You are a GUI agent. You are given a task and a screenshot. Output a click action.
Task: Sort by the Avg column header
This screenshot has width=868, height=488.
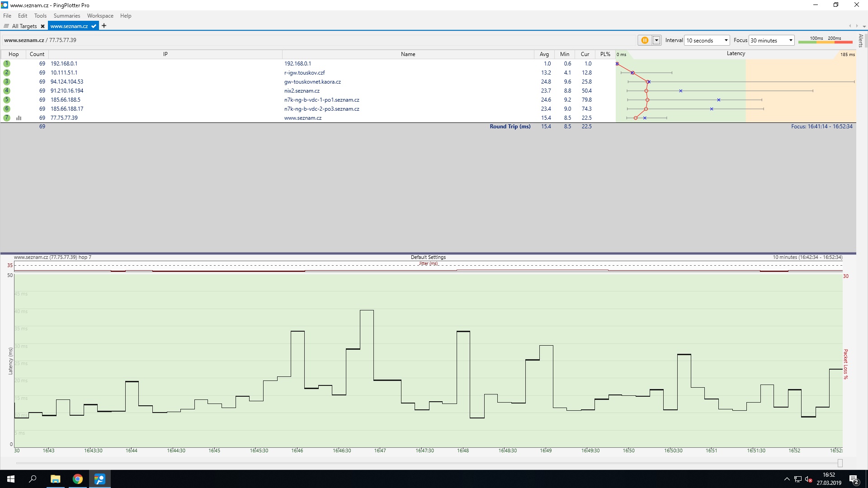[544, 54]
